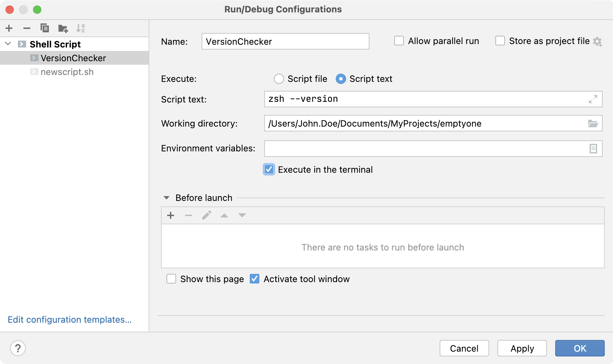Check Show this page
613x364 pixels.
pos(171,279)
